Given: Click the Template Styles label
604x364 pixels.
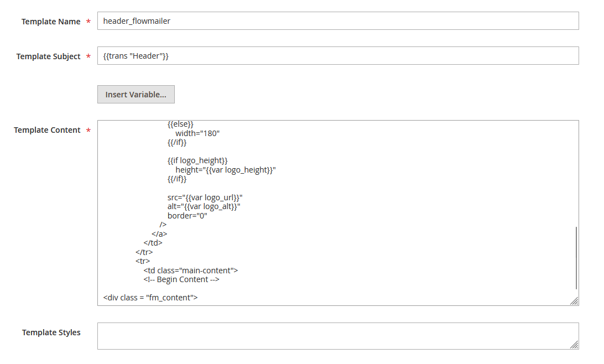Looking at the screenshot, I should click(x=51, y=332).
